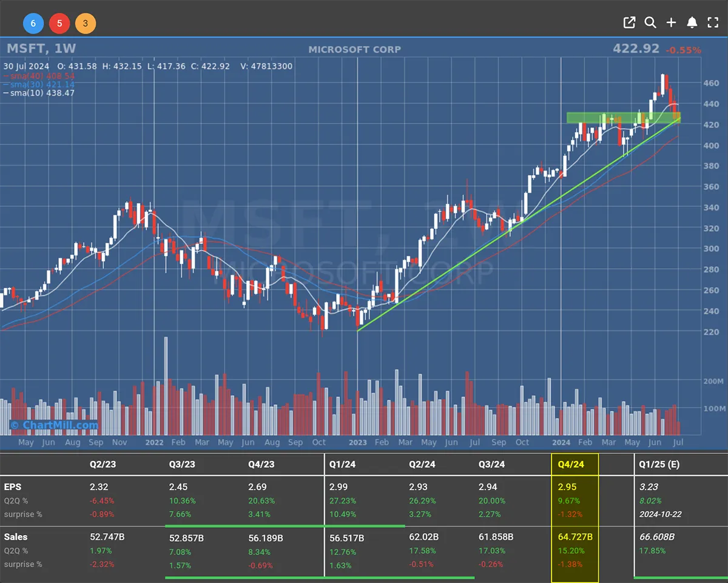Viewport: 728px width, 583px height.
Task: Click EPS value 2.99 for Q1/24
Action: (340, 487)
